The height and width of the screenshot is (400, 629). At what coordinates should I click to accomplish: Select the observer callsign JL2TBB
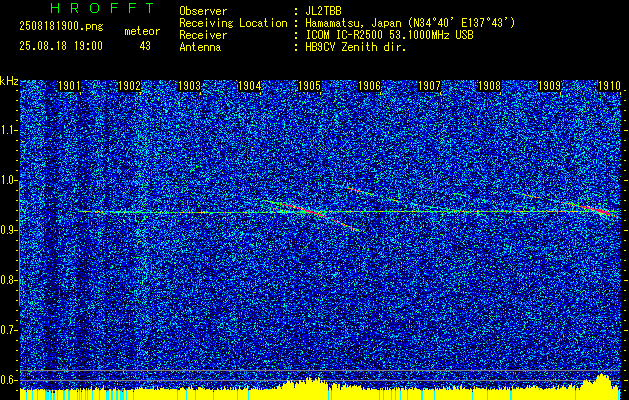pyautogui.click(x=323, y=11)
